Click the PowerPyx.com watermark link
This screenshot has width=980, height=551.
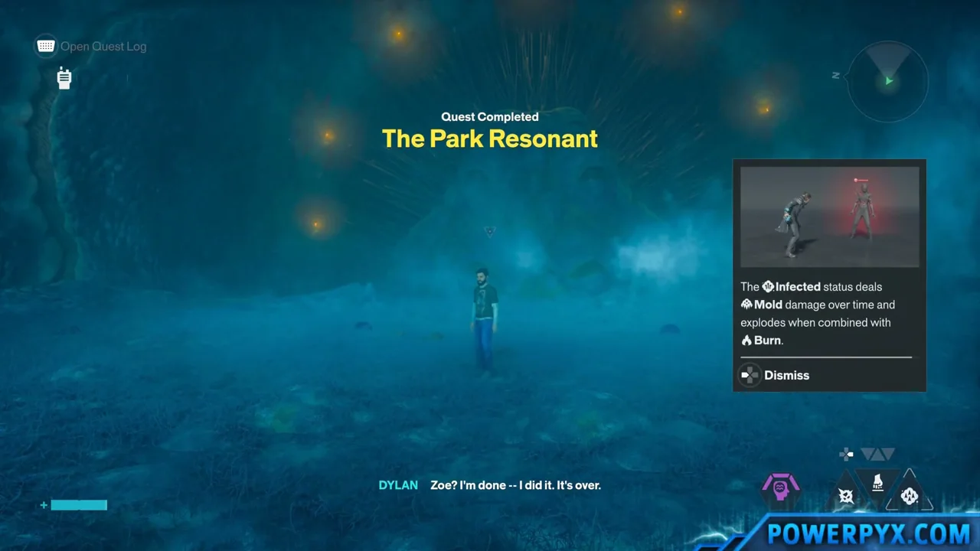[868, 533]
